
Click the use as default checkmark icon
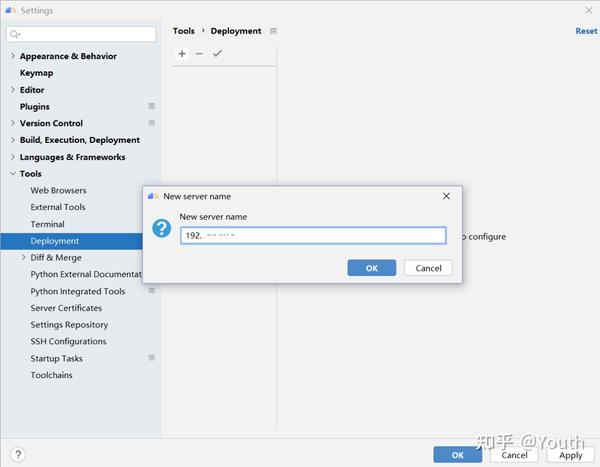pos(217,54)
